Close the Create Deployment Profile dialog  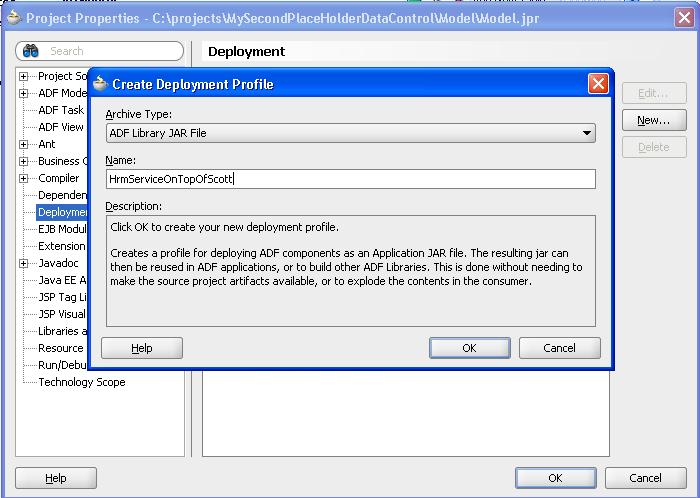(x=597, y=84)
